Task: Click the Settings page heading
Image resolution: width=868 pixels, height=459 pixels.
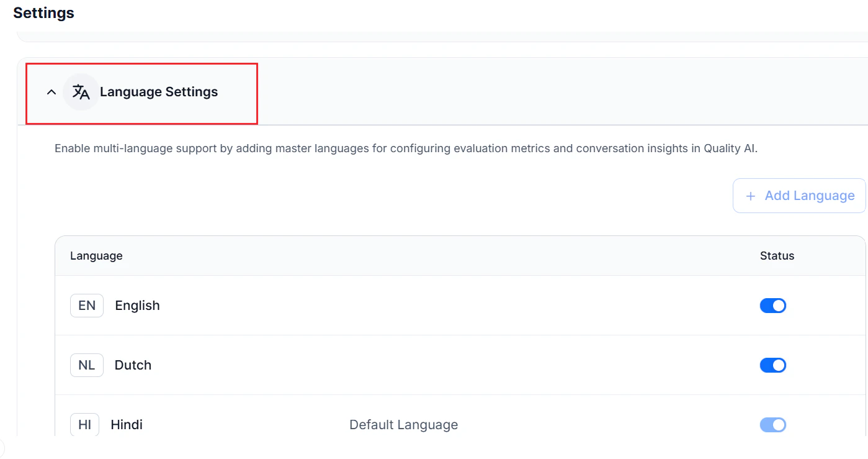Action: coord(43,12)
